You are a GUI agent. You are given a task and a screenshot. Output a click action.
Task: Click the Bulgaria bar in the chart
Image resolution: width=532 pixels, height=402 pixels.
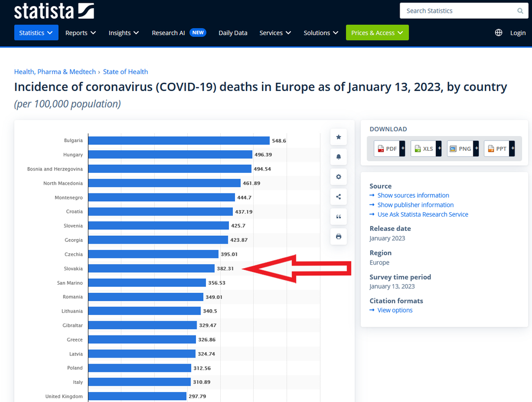pyautogui.click(x=179, y=140)
